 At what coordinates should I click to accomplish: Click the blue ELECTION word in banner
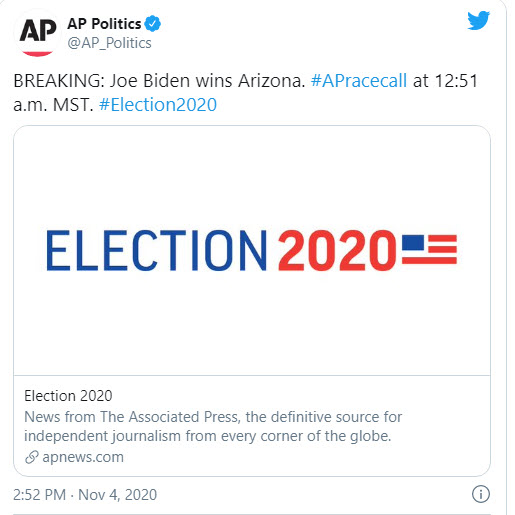point(157,250)
